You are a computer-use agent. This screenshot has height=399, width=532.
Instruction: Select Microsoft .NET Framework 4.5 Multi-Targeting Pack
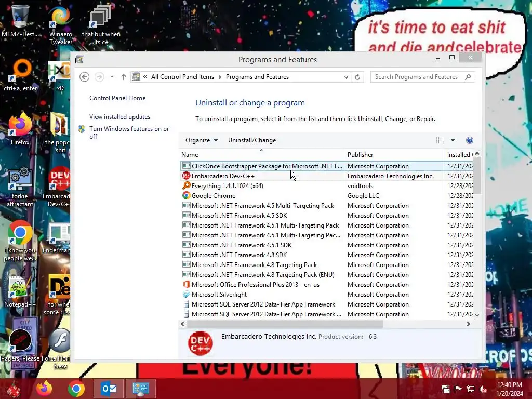point(326,206)
